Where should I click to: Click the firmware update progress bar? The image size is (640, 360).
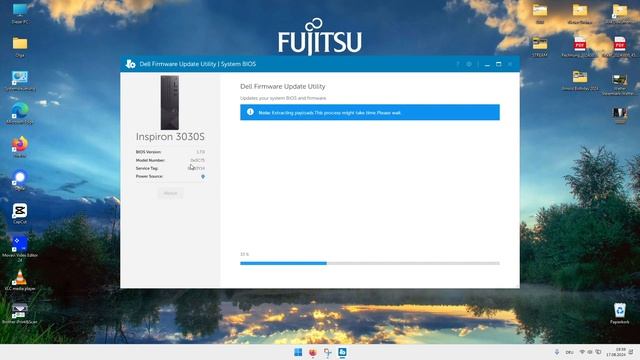tap(370, 263)
